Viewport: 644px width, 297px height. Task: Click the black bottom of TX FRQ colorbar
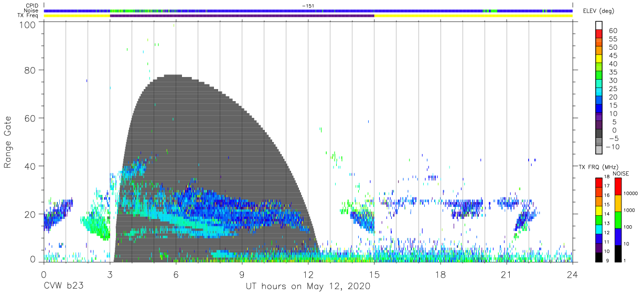tap(599, 257)
